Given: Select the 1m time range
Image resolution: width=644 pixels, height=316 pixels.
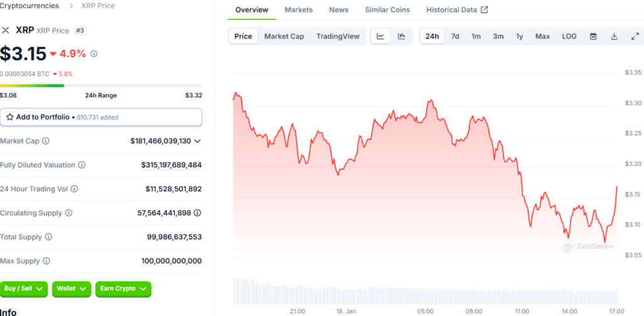Looking at the screenshot, I should click(476, 36).
